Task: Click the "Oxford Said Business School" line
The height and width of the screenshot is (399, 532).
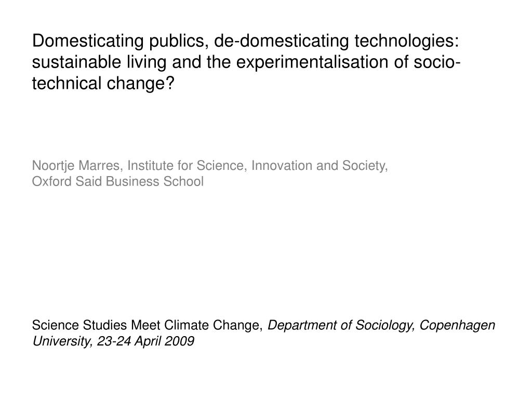Action: click(118, 181)
